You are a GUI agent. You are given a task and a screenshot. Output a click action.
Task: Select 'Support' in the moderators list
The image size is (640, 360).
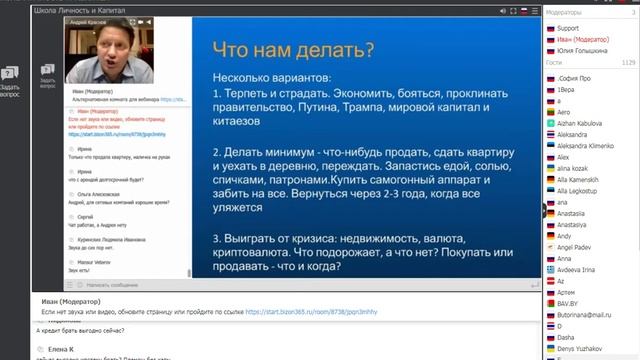click(568, 28)
